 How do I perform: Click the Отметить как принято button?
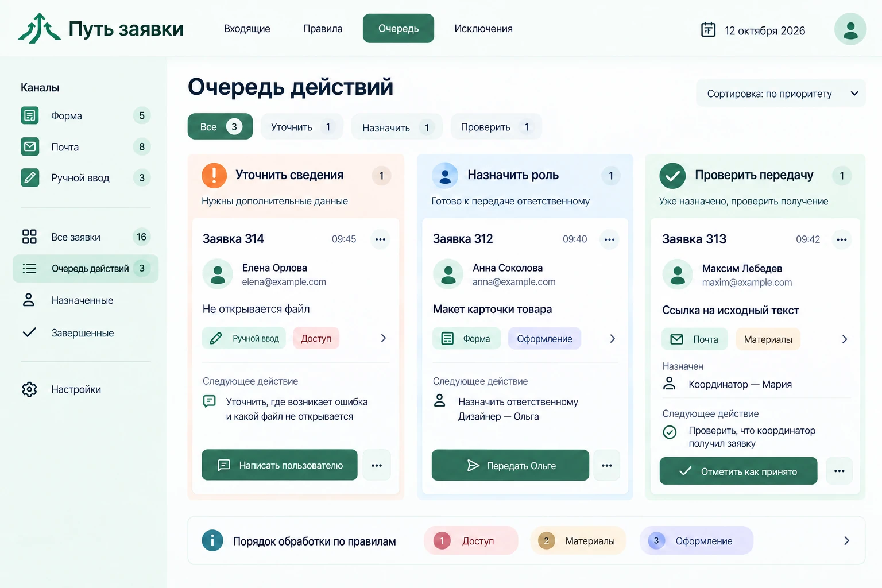[x=738, y=471]
